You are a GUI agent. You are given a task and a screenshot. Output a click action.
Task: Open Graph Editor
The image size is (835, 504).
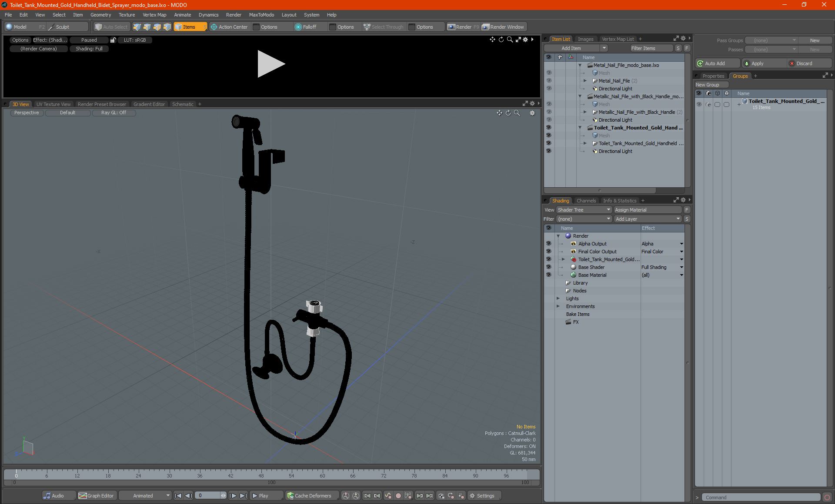click(x=97, y=496)
